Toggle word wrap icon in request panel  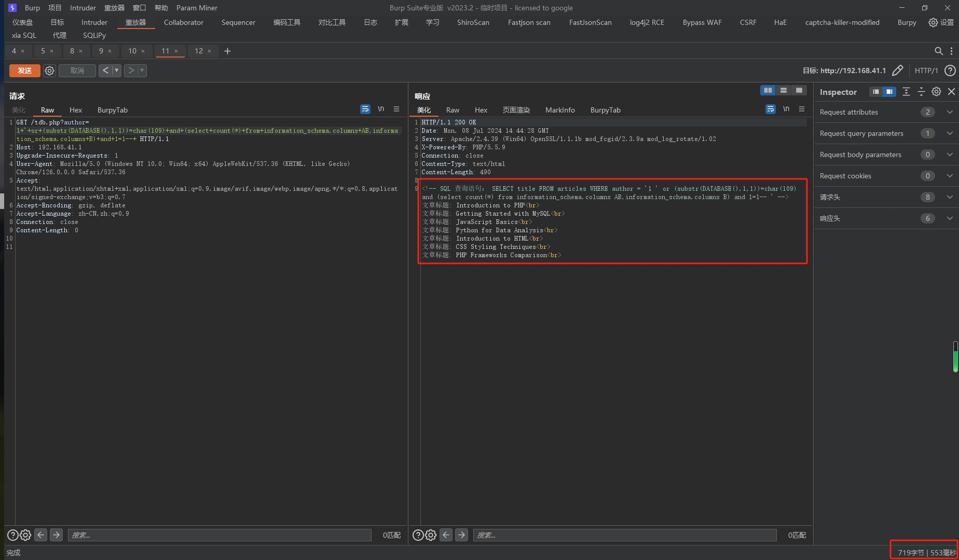(x=365, y=109)
